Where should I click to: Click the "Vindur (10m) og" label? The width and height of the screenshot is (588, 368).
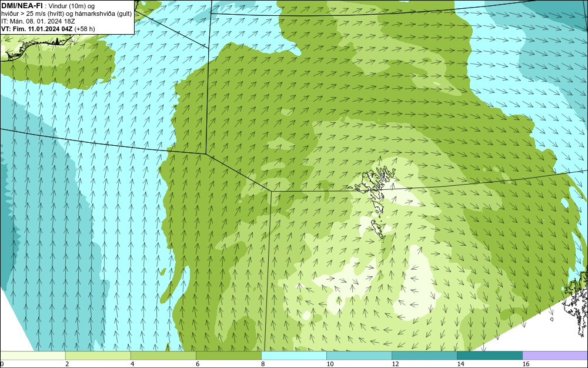[72, 6]
